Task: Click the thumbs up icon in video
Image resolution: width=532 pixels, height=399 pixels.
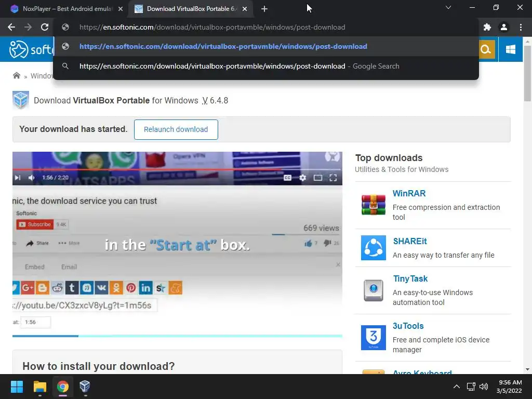Action: coord(309,243)
